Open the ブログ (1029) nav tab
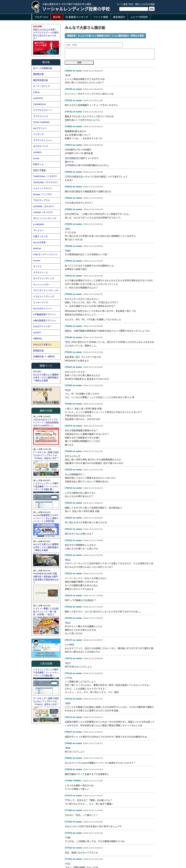The image size is (186, 868). [41, 17]
